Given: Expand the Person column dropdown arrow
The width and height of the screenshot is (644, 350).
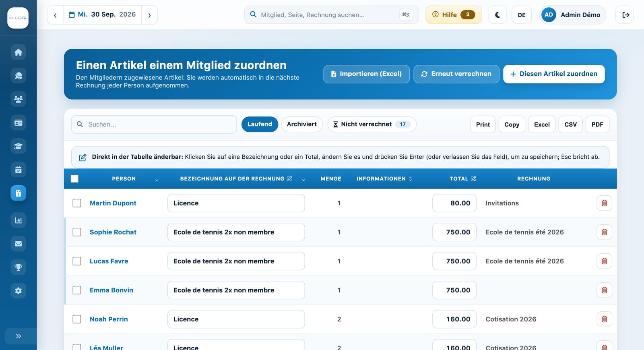Looking at the screenshot, I should 157,180.
